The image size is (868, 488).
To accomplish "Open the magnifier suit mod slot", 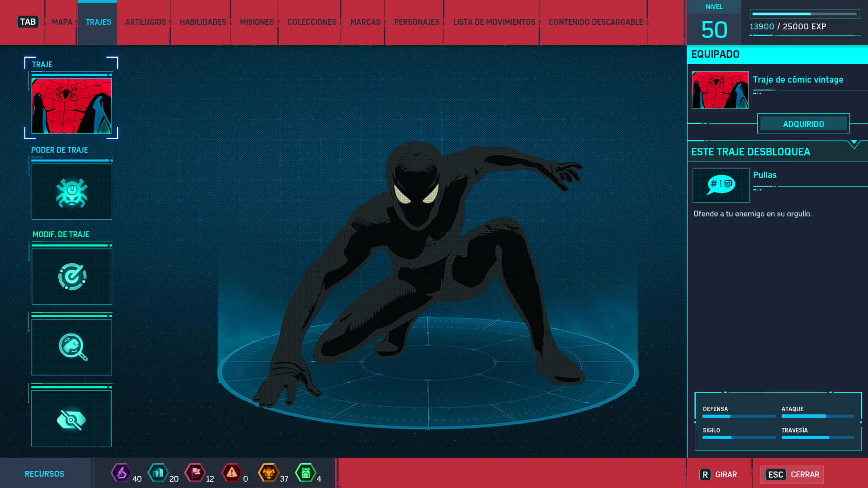I will tap(72, 347).
